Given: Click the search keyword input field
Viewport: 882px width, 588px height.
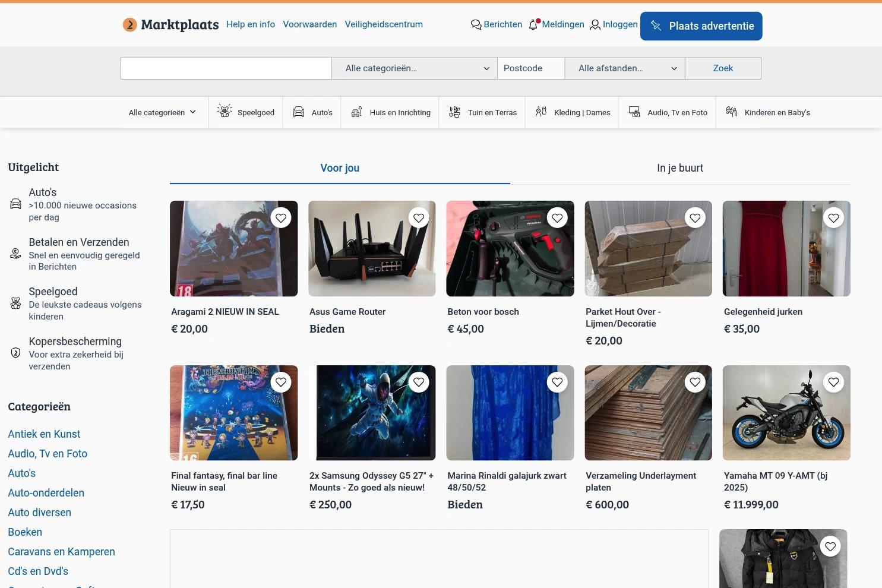Looking at the screenshot, I should click(x=226, y=68).
